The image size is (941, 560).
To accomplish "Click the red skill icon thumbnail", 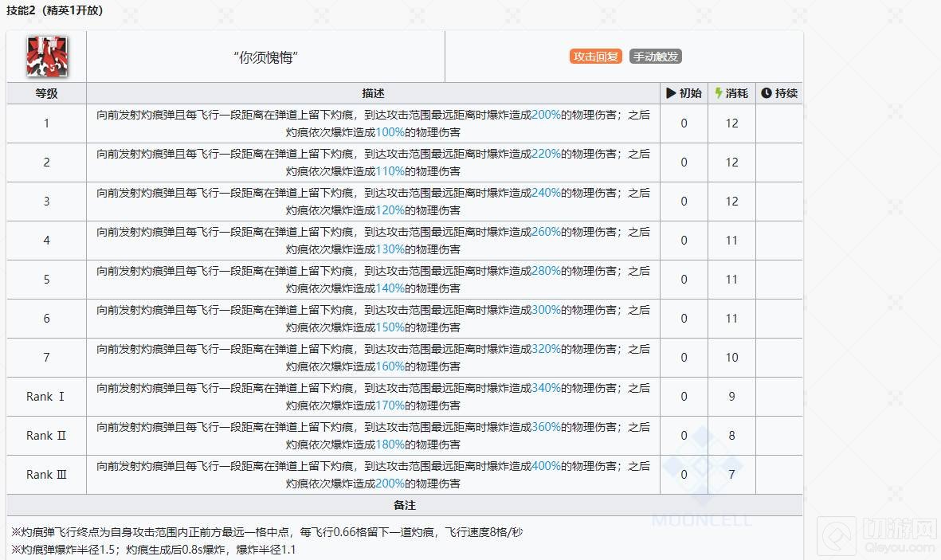I will (47, 57).
